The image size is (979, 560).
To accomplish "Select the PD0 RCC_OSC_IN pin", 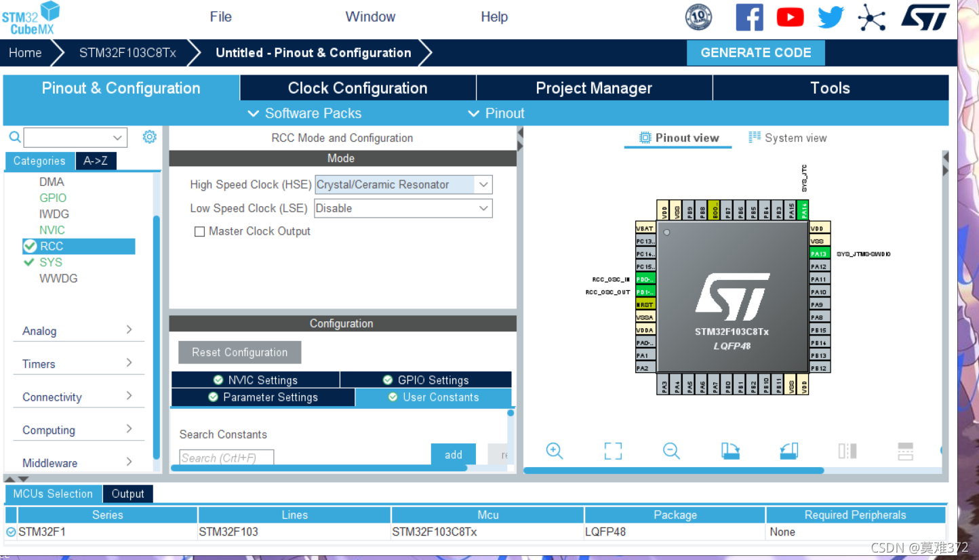I will coord(645,279).
